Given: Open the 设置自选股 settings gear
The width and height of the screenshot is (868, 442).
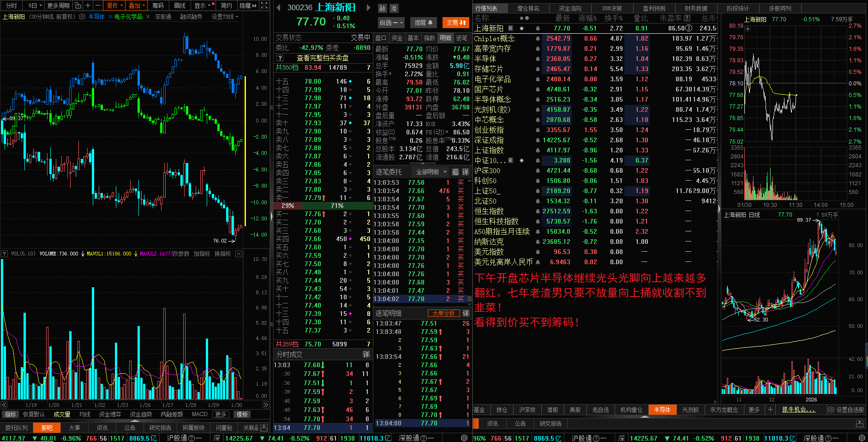Looking at the screenshot, I should [831, 410].
